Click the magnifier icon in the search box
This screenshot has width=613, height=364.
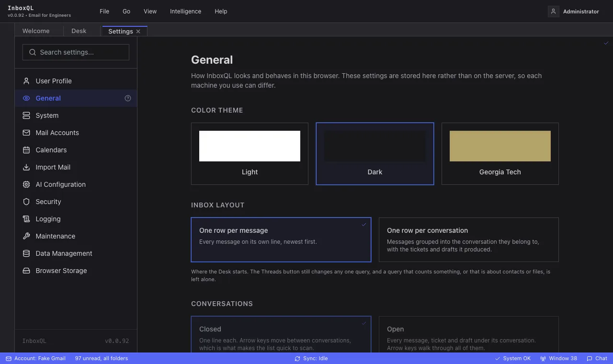(x=33, y=52)
